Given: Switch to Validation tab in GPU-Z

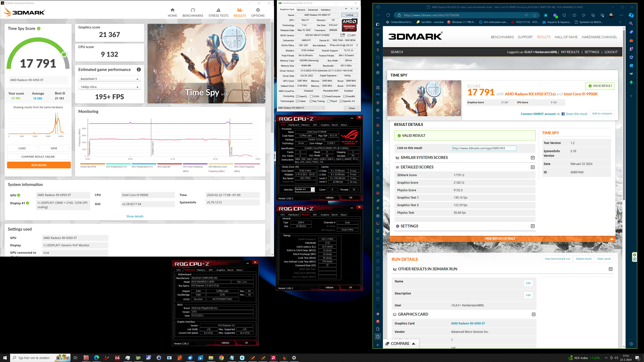Looking at the screenshot, I should (x=326, y=10).
